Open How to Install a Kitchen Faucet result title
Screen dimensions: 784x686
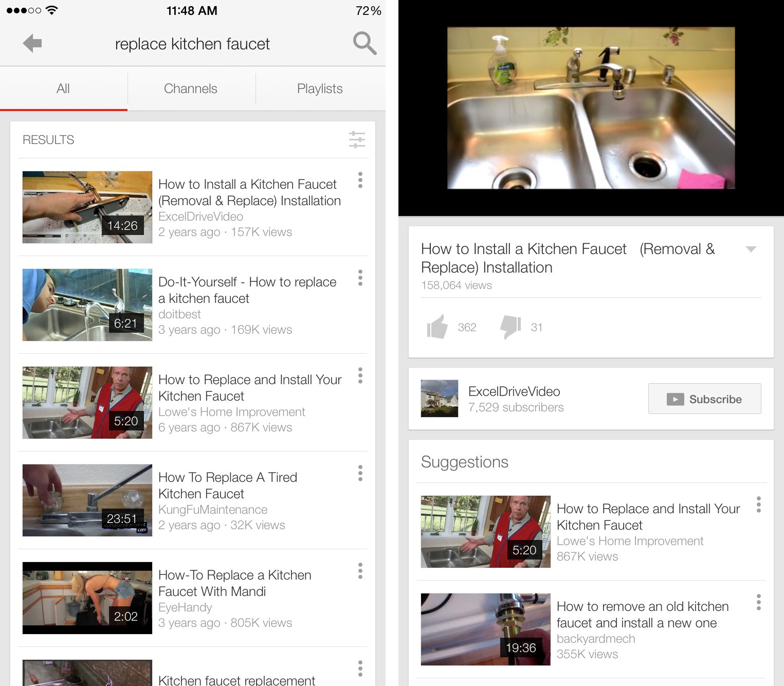249,192
